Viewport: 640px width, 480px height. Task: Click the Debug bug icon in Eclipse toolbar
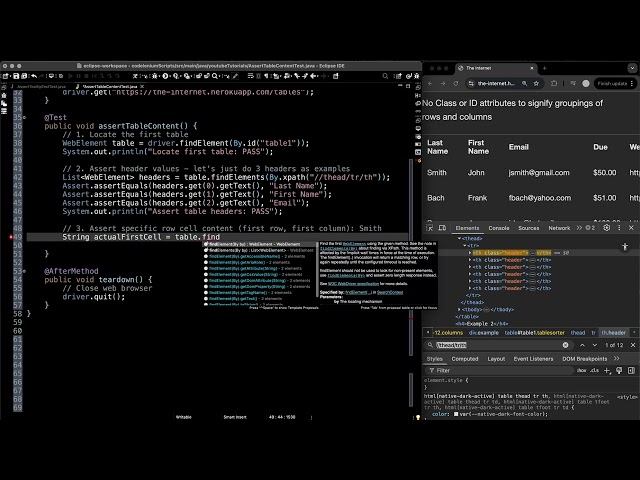coord(155,76)
